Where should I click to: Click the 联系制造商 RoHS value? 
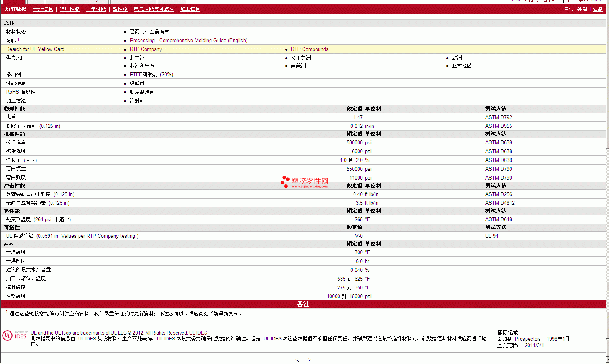(x=142, y=92)
